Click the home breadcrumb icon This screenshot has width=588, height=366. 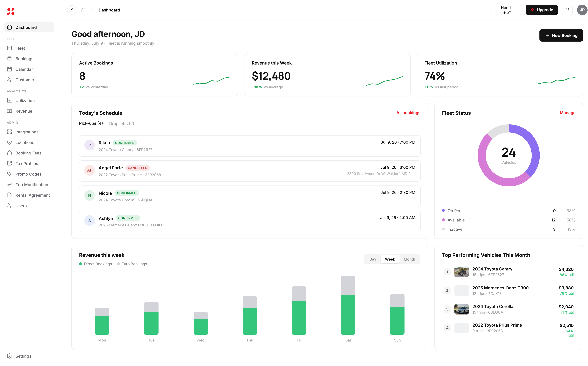point(83,10)
